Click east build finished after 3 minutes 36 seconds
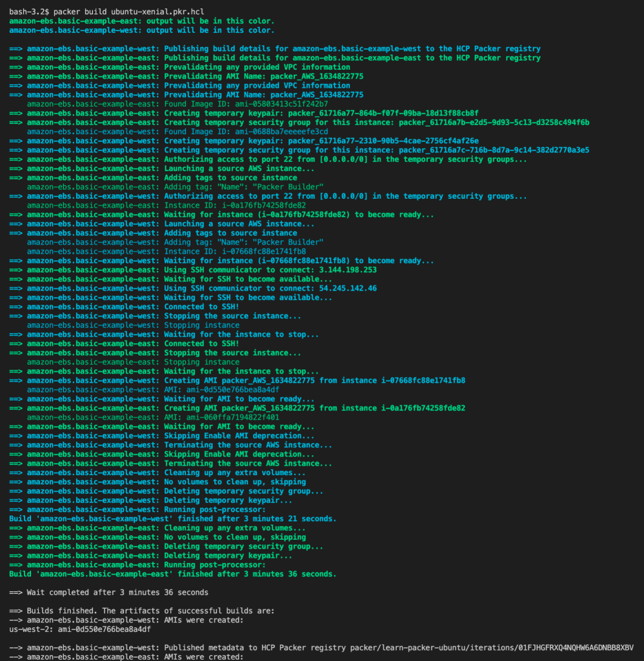Viewport: 644px width, 661px height. tap(172, 574)
